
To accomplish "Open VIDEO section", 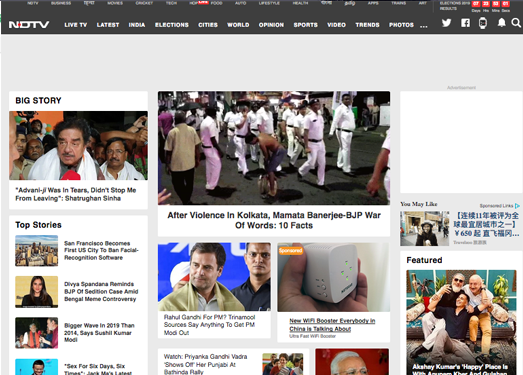I will (336, 25).
